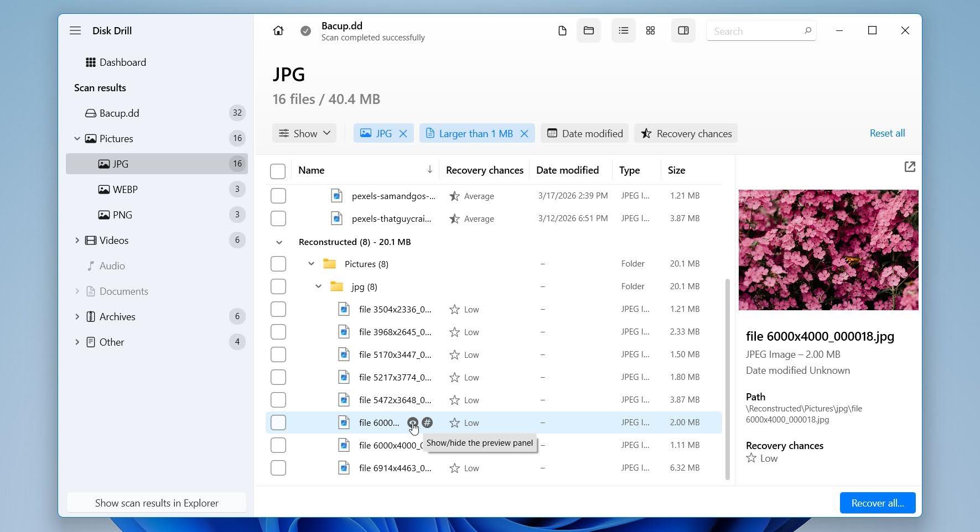Open preview in separate window icon

pyautogui.click(x=910, y=167)
